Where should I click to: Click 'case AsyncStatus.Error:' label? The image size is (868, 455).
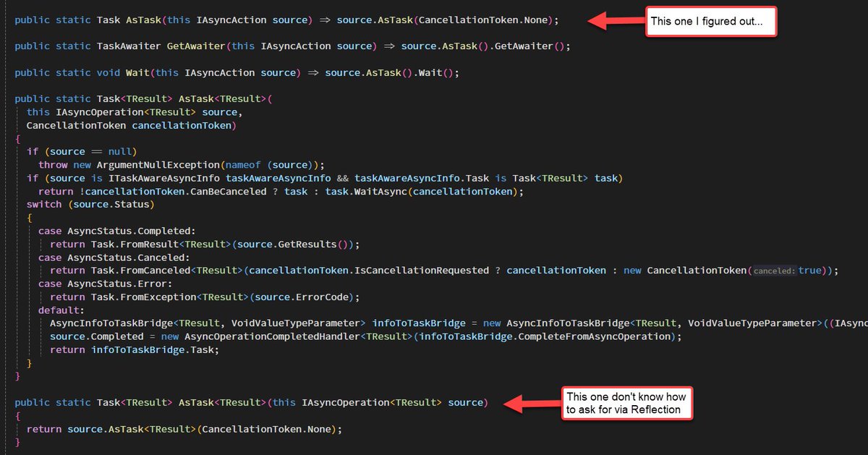pos(105,284)
